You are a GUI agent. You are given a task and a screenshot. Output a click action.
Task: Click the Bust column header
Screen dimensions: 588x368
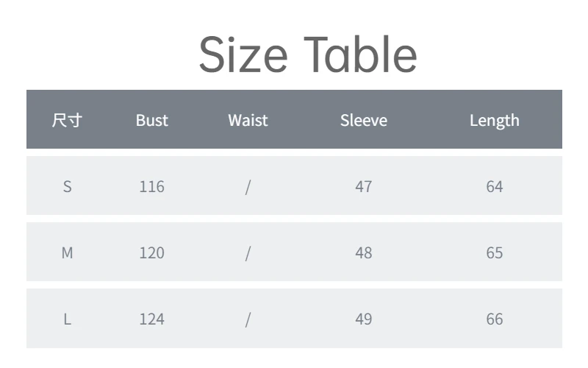(152, 120)
